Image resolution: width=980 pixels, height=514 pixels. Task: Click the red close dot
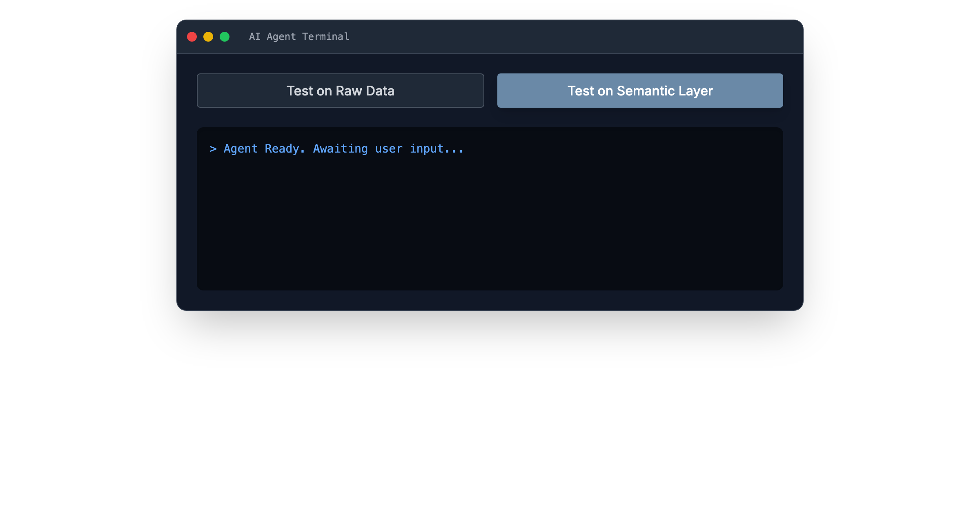[192, 37]
